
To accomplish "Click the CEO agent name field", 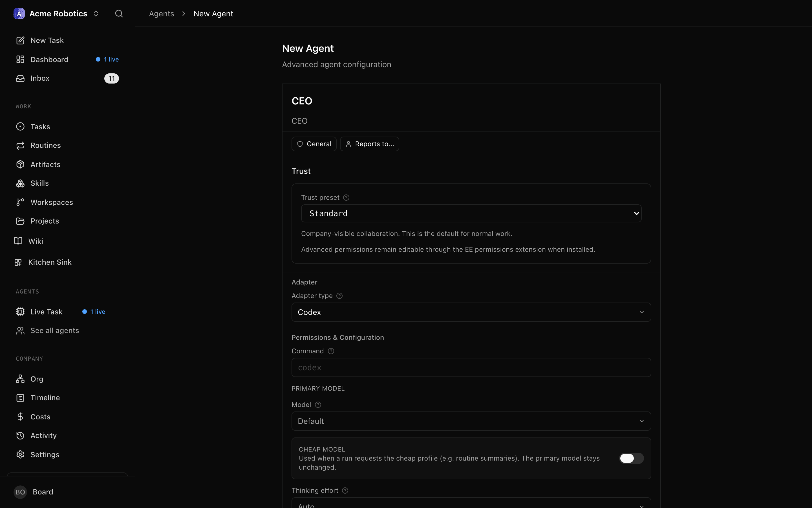I will [471, 101].
